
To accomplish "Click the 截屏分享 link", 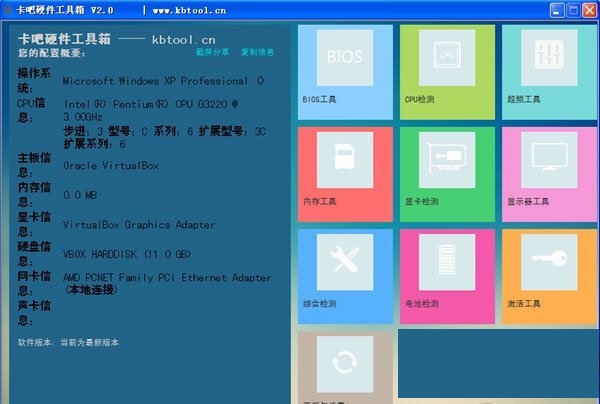I will 212,52.
